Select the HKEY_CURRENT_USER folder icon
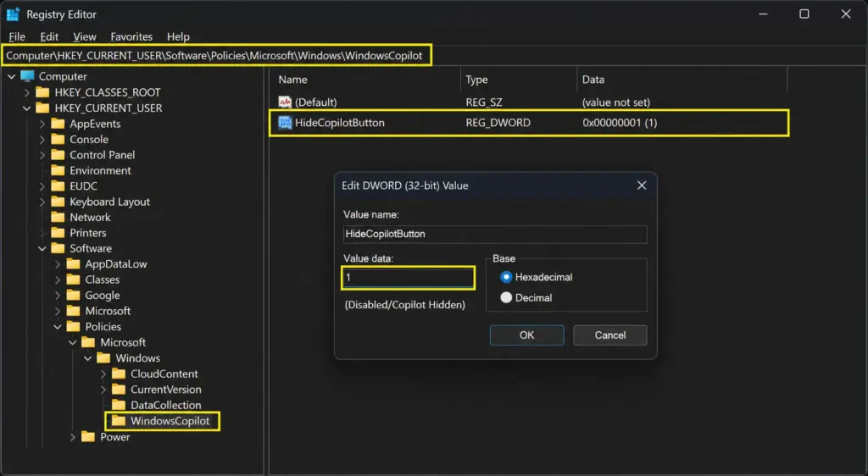 click(x=42, y=108)
